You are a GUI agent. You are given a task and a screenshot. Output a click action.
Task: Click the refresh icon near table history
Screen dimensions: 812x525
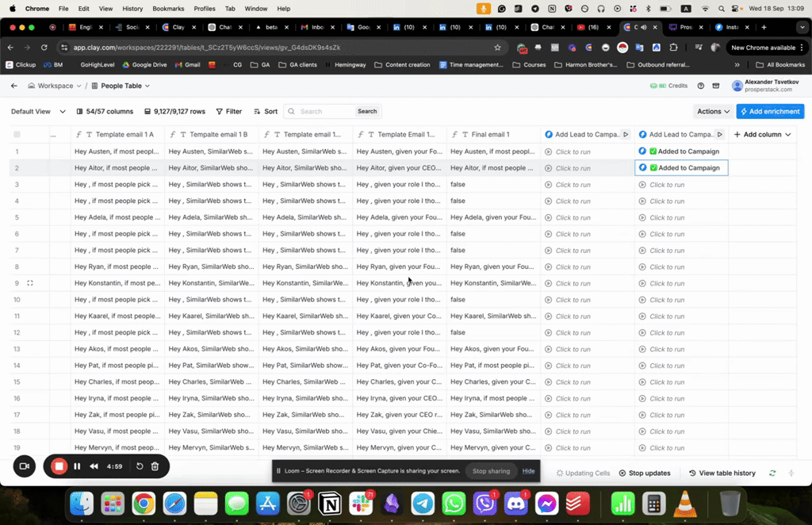pos(772,473)
